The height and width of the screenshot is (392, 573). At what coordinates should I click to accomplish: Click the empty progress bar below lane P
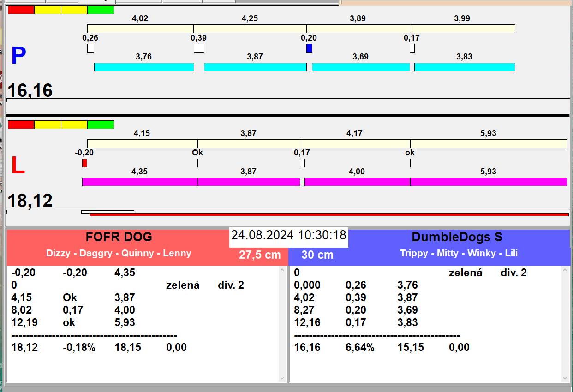[287, 106]
